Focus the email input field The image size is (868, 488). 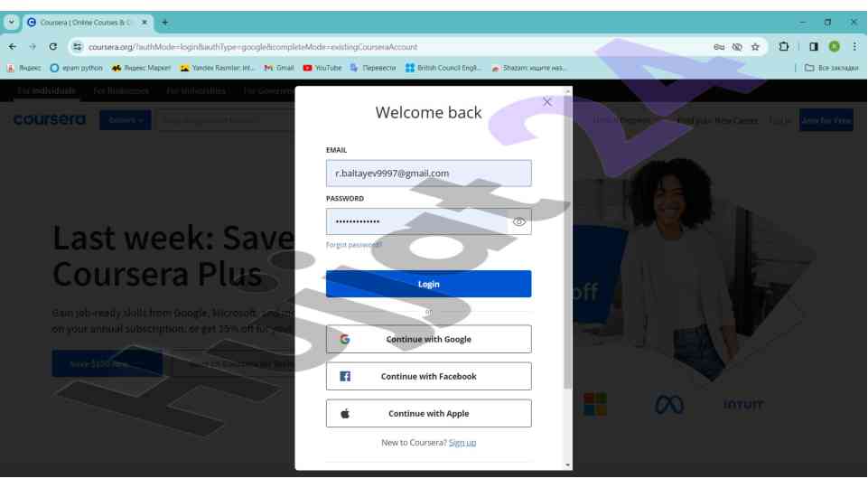428,174
